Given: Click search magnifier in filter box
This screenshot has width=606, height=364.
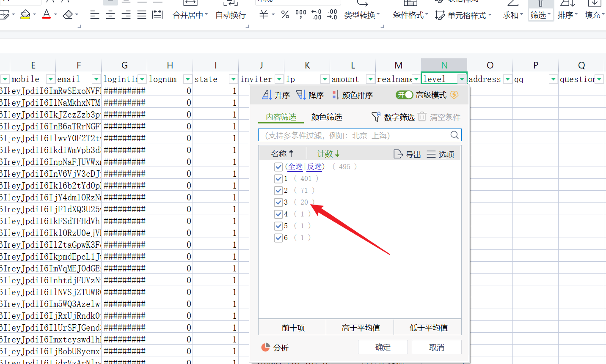Looking at the screenshot, I should click(454, 135).
